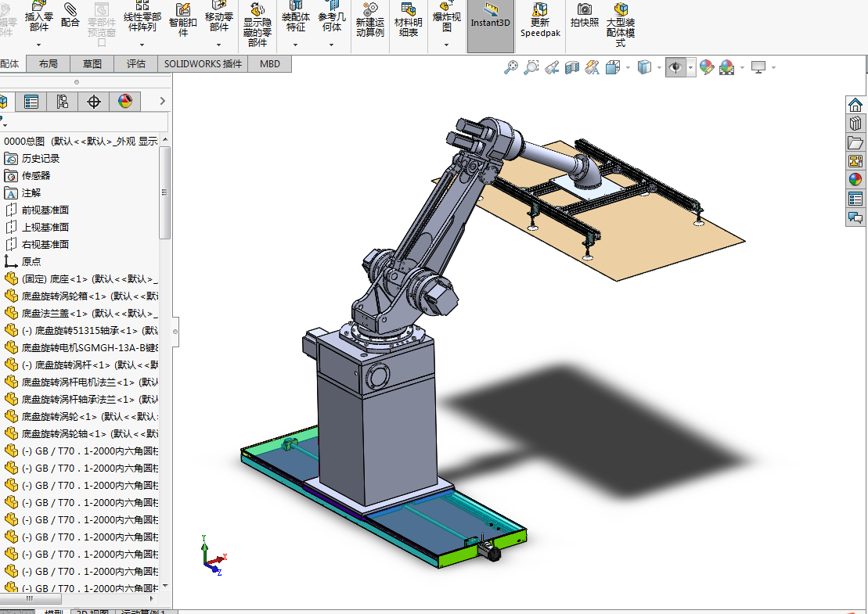Image resolution: width=868 pixels, height=614 pixels.
Task: Click the panel collapse handle beside tree
Action: (x=175, y=332)
